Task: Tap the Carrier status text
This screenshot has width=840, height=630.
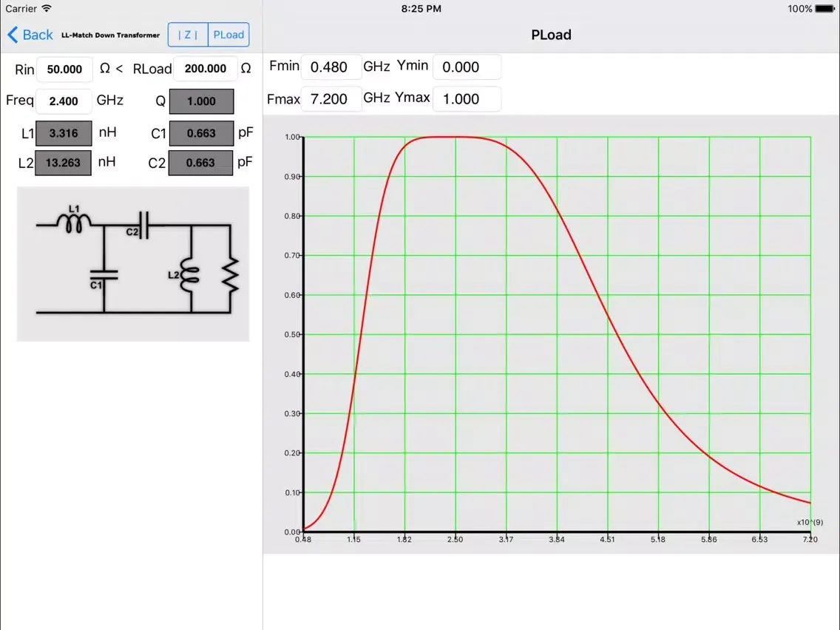Action: pos(21,9)
